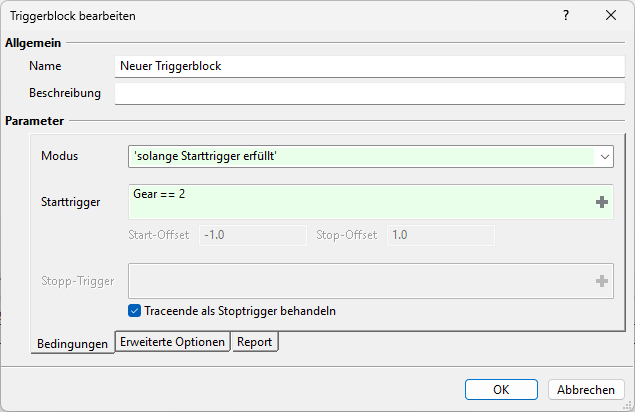Open the help question mark in title bar
The width and height of the screenshot is (635, 412).
[566, 15]
